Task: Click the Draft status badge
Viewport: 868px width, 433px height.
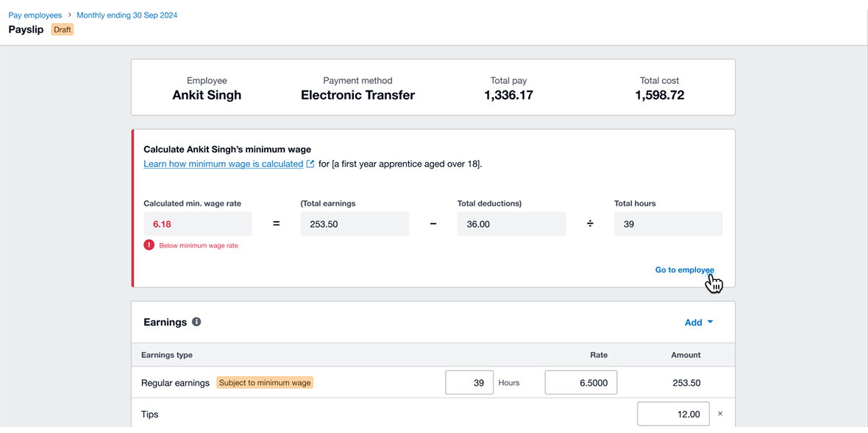Action: coord(63,29)
